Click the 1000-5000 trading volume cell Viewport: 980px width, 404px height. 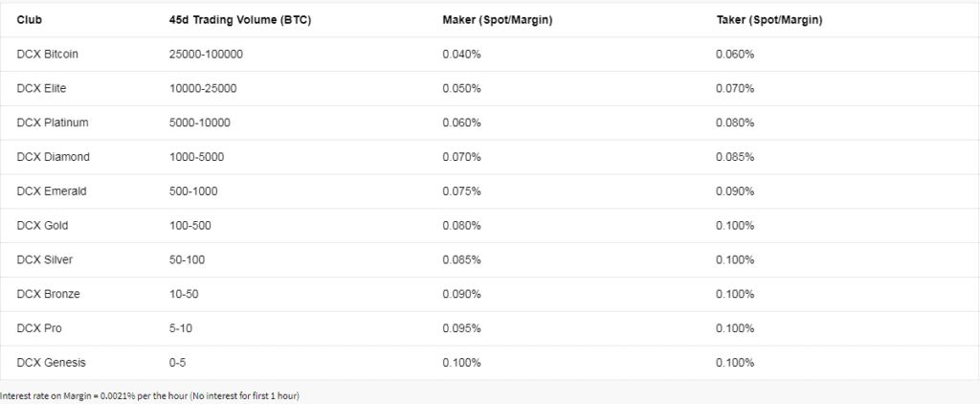pos(196,157)
